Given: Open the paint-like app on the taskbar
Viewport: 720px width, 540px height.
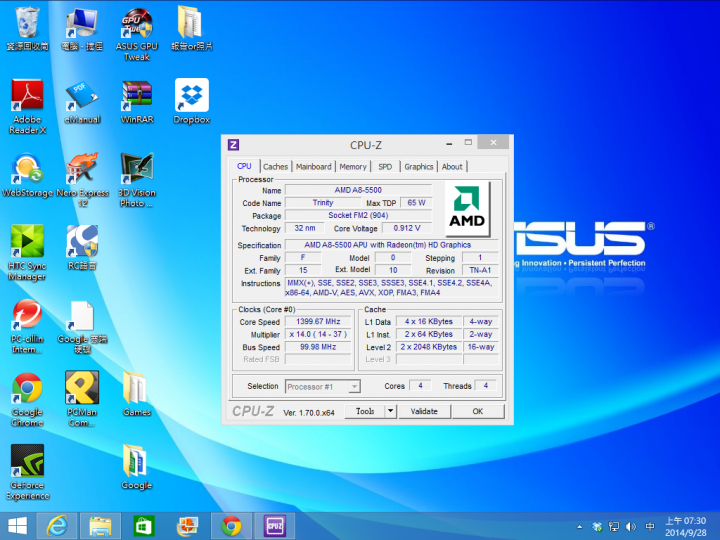Looking at the screenshot, I should pyautogui.click(x=187, y=526).
